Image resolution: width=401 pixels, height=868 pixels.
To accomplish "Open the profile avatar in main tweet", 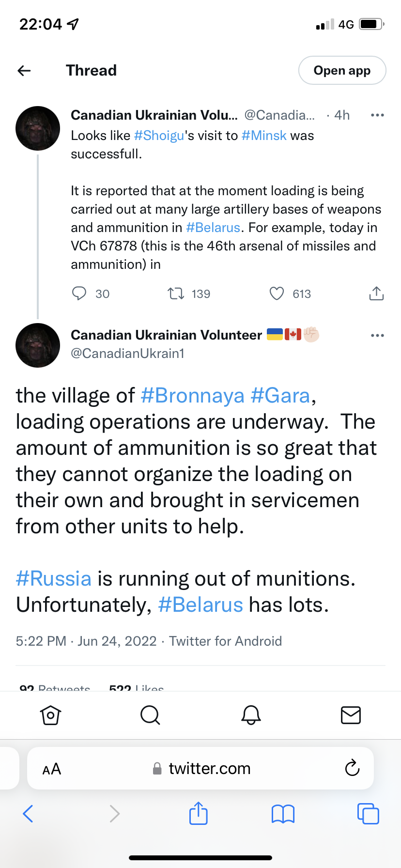I will 38,345.
